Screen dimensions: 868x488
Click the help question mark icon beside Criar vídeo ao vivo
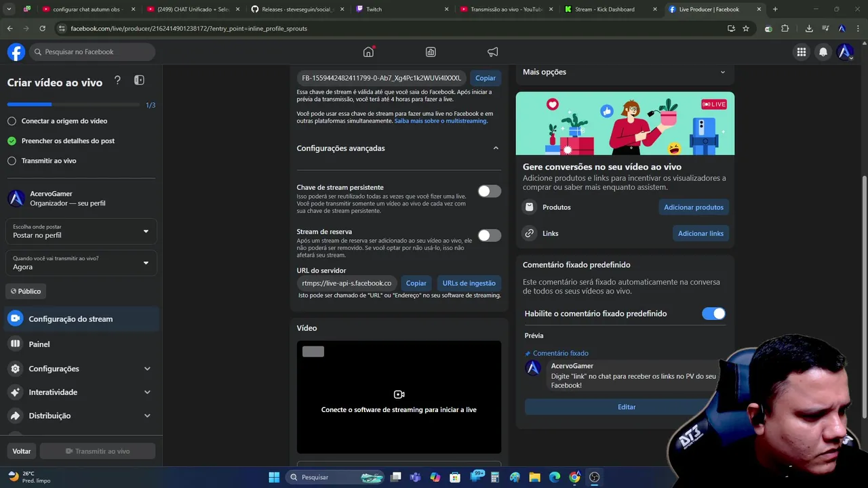(117, 81)
